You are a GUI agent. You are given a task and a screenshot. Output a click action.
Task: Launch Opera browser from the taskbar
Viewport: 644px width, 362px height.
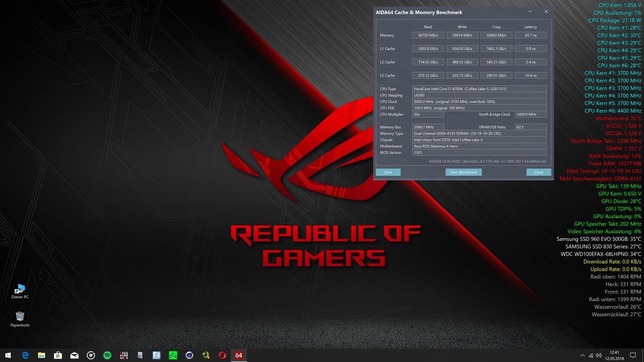pyautogui.click(x=223, y=355)
